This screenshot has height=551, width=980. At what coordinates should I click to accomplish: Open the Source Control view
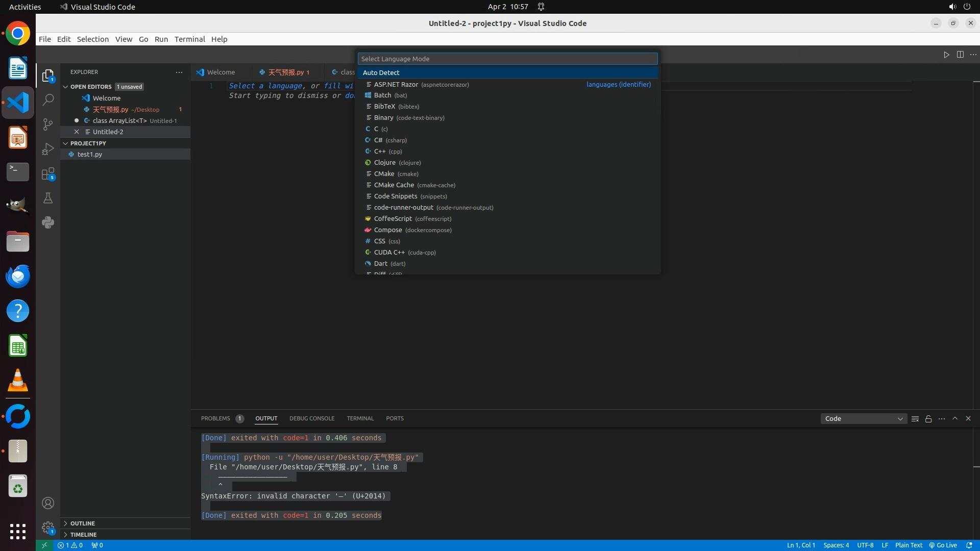[x=48, y=124]
